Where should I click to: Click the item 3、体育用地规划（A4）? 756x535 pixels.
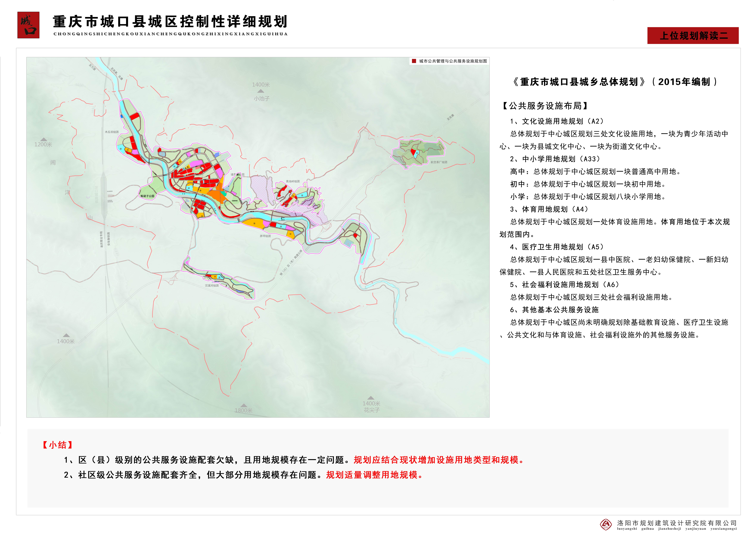pyautogui.click(x=550, y=209)
